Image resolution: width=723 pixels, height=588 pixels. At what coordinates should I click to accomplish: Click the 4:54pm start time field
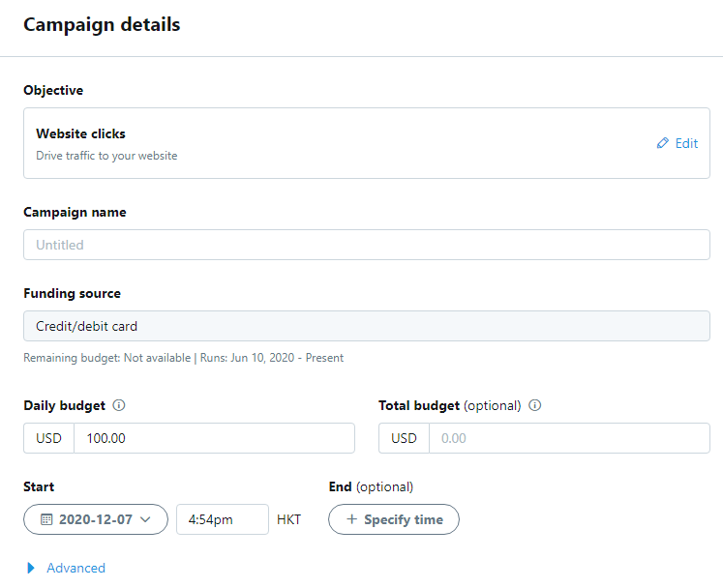[x=222, y=519]
